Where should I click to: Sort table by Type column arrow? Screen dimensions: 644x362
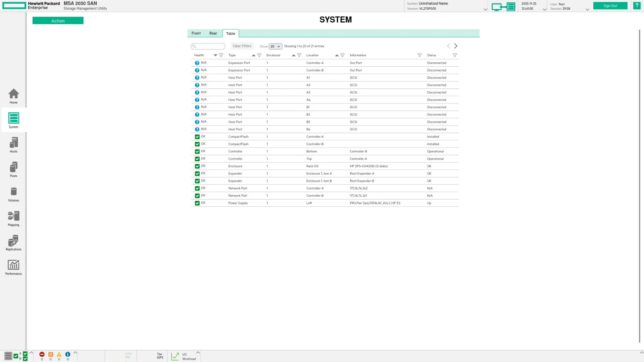tap(254, 56)
